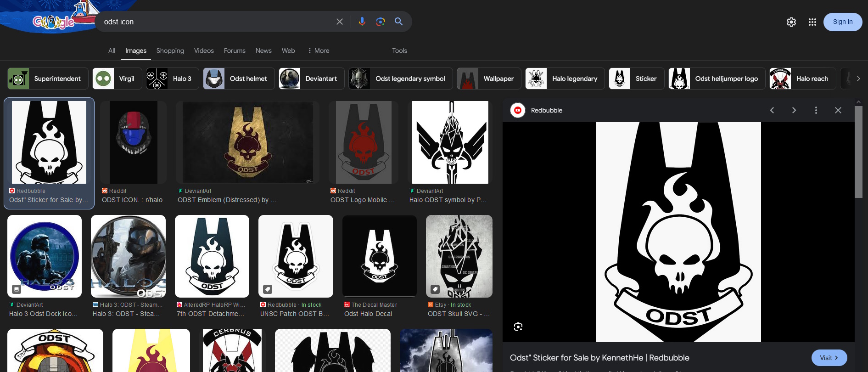Open UNSC Patch ODST Redbubble thumbnail

click(296, 256)
